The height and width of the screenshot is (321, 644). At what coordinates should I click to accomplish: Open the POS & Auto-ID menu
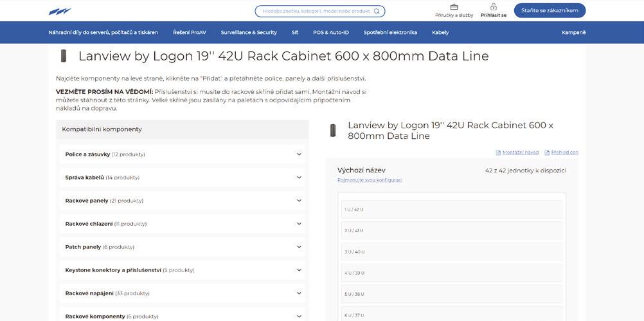pyautogui.click(x=331, y=32)
